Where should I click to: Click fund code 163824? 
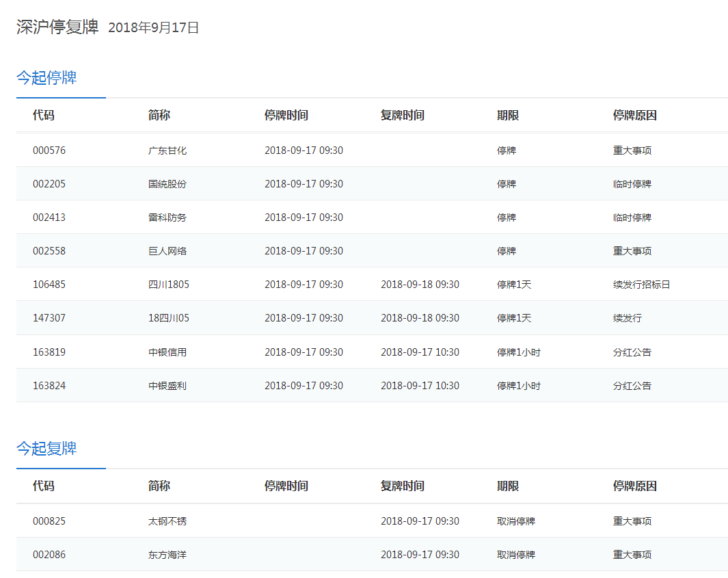coord(49,386)
